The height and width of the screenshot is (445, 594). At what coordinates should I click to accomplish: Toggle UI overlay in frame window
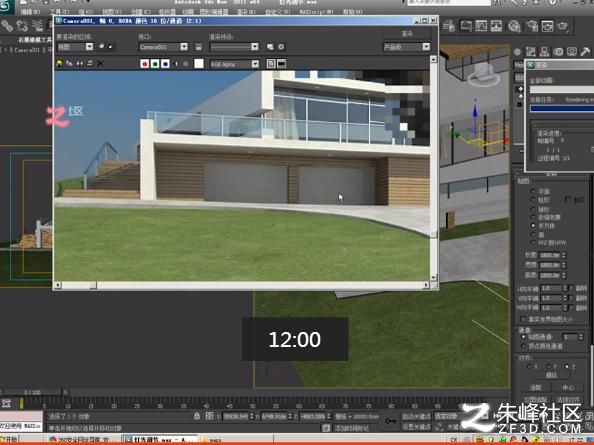coord(271,64)
